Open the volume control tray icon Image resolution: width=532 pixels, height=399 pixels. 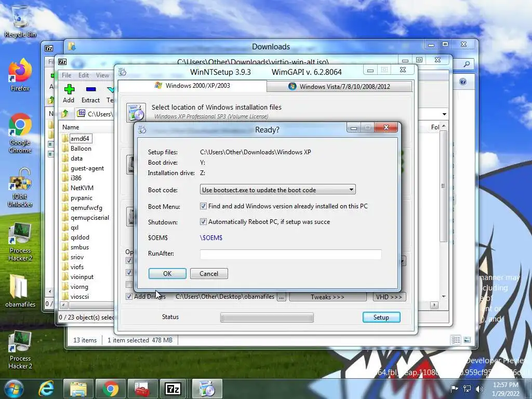pyautogui.click(x=480, y=389)
